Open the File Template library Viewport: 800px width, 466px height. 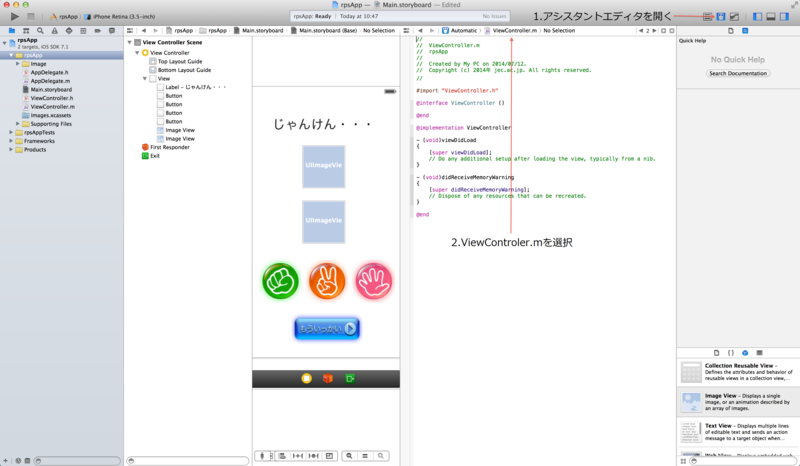[x=716, y=353]
